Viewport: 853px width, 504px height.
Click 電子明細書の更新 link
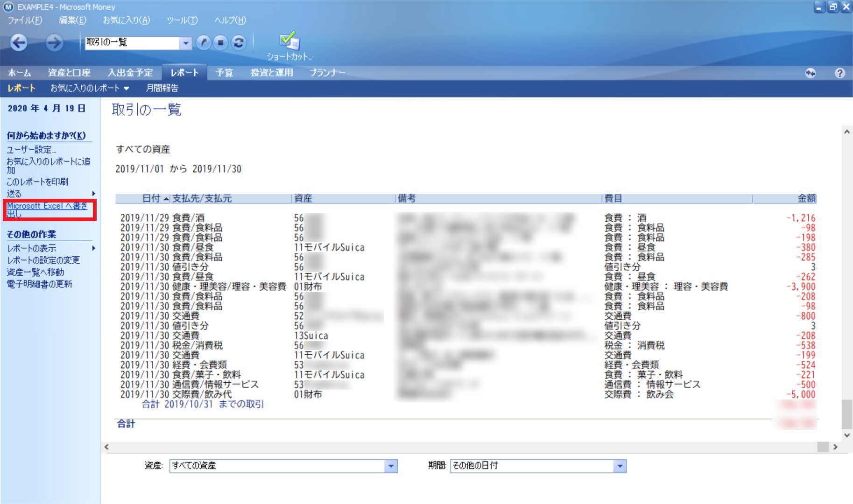(x=39, y=284)
